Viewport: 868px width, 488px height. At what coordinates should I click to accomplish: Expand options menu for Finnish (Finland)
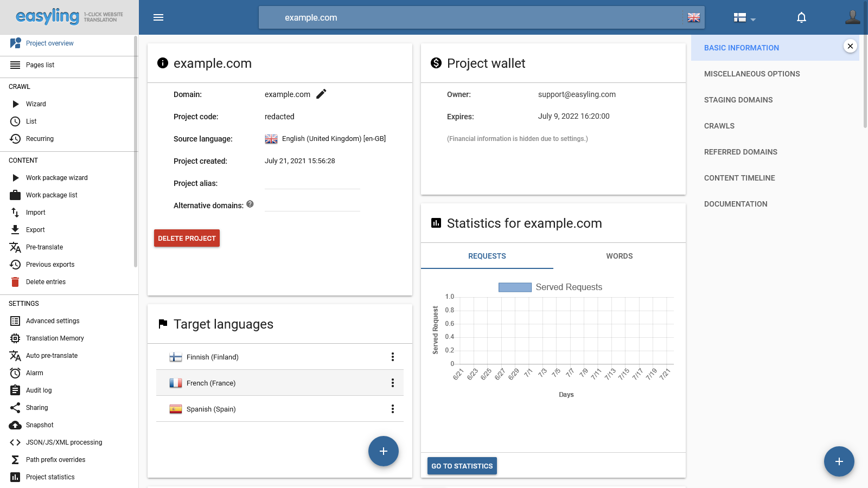pos(393,357)
